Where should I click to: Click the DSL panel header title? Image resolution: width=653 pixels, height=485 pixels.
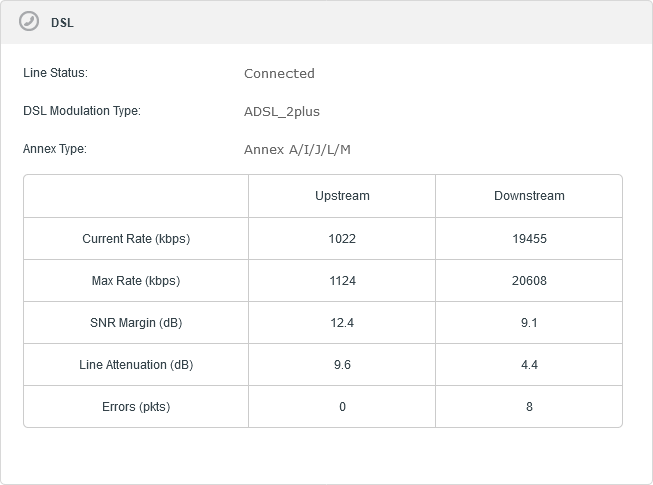coord(62,22)
